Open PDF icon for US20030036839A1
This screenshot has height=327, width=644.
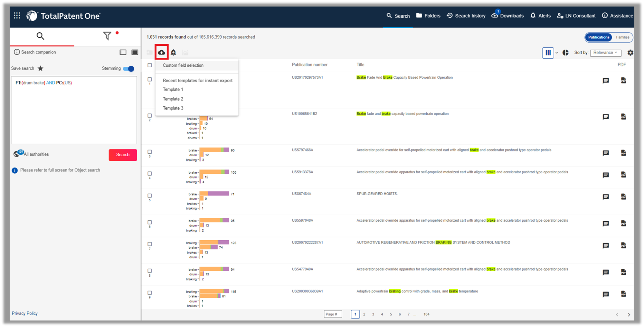624,294
